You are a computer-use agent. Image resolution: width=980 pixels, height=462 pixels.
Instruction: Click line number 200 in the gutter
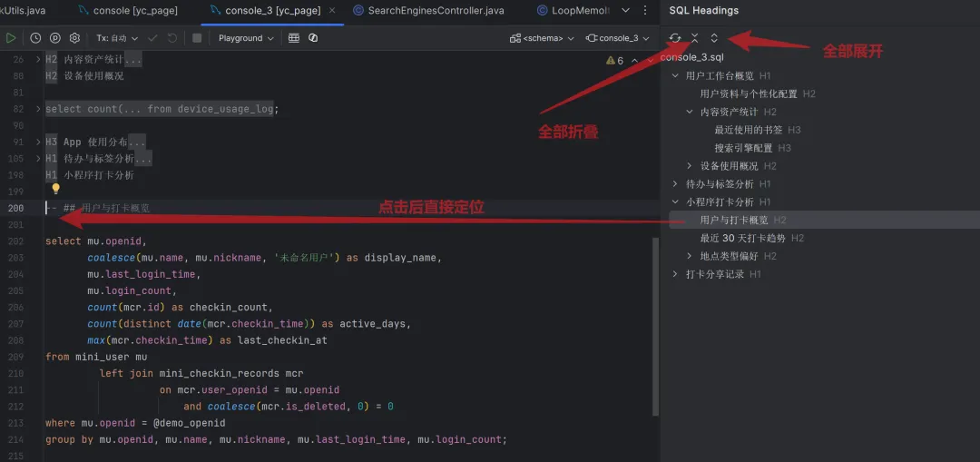15,208
